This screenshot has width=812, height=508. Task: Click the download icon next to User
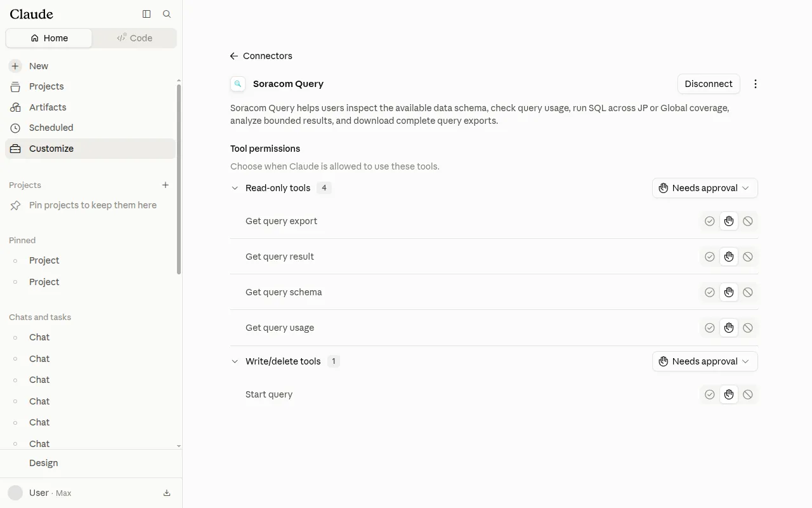pos(167,493)
